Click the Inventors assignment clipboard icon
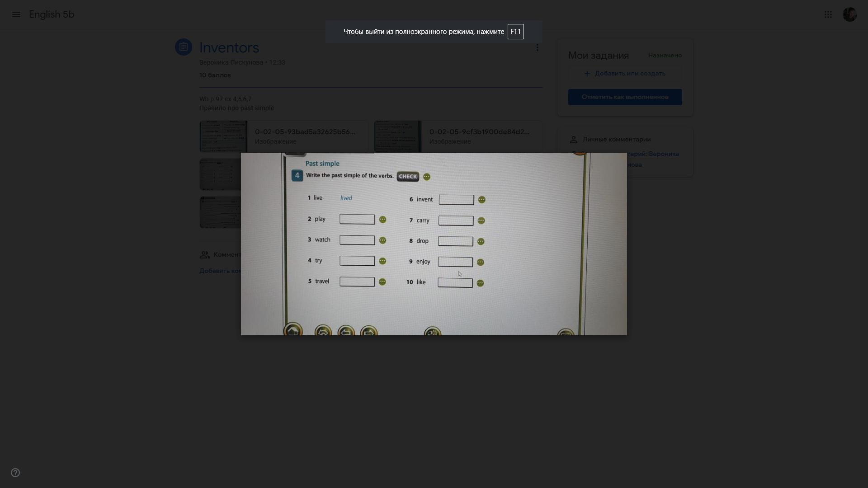Screen dimensions: 868x488 pyautogui.click(x=184, y=47)
